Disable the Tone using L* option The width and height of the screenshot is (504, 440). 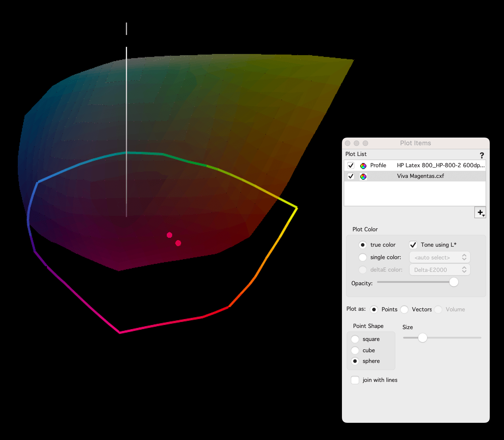413,245
